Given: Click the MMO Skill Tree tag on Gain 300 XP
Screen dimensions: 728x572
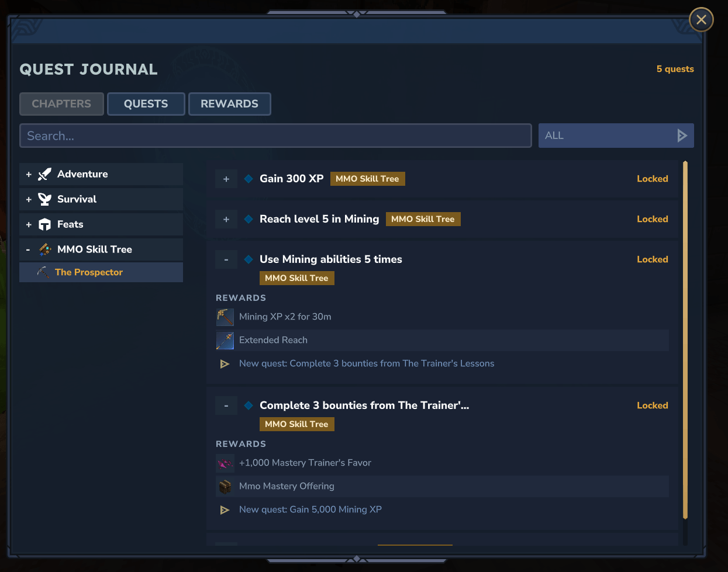Looking at the screenshot, I should (368, 179).
